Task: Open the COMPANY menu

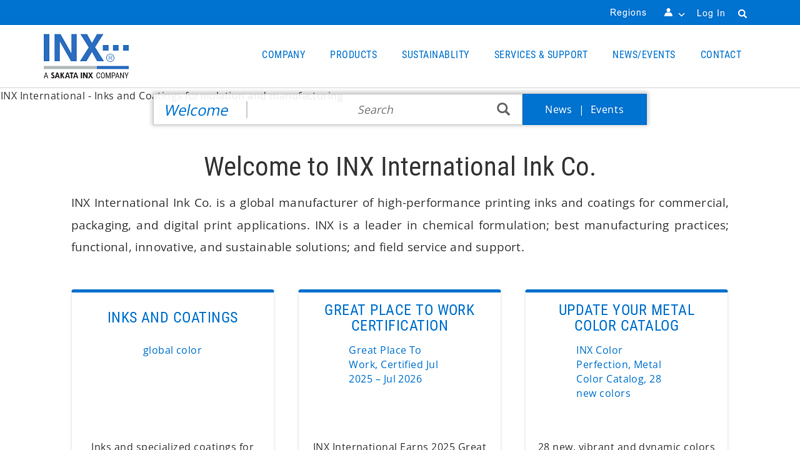Action: point(283,55)
